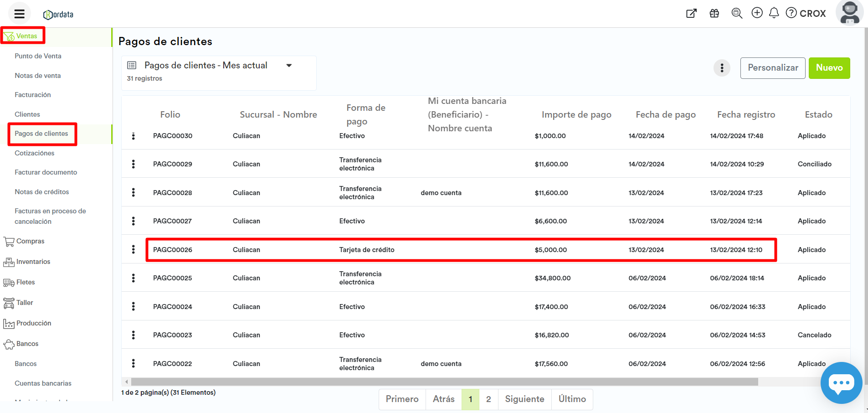The image size is (868, 413).
Task: Click the user avatar profile picture
Action: click(849, 12)
